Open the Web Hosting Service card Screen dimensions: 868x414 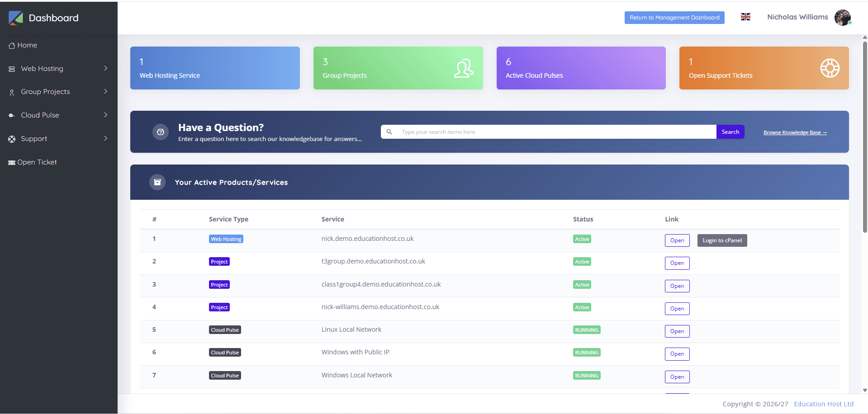[215, 68]
